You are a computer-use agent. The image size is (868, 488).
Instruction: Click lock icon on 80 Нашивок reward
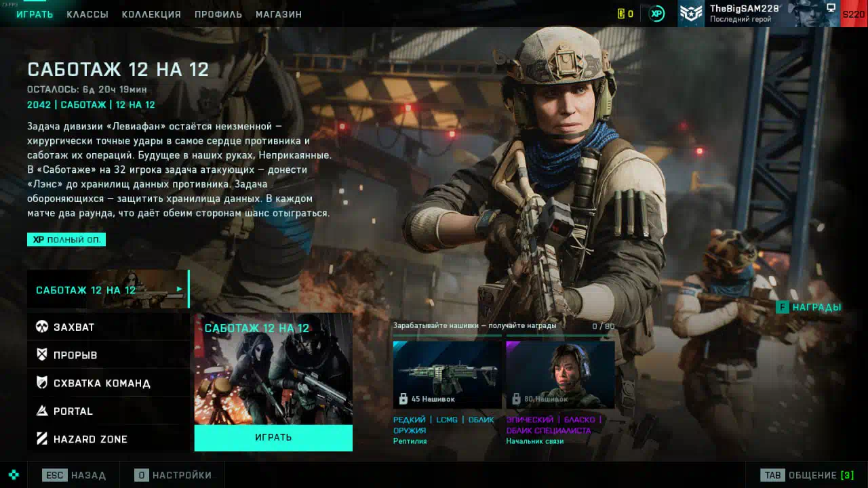tap(516, 399)
